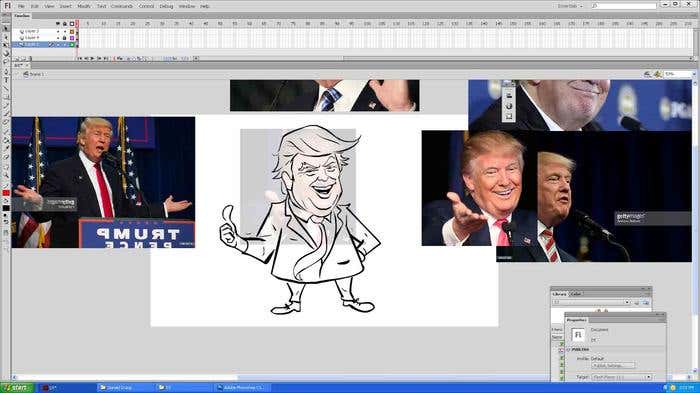Open the Commands menu

121,6
